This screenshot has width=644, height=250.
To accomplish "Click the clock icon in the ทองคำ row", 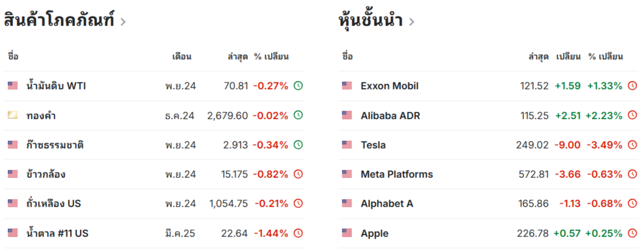I will click(298, 116).
